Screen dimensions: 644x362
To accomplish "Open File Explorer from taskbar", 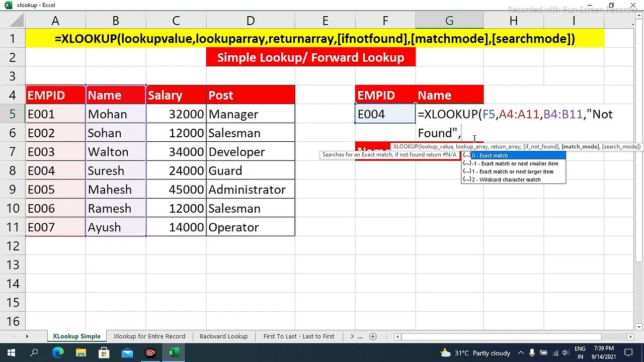I will tap(81, 353).
